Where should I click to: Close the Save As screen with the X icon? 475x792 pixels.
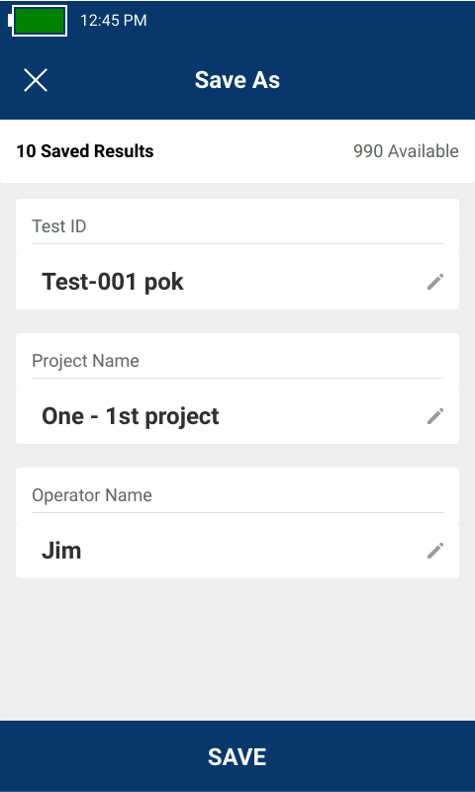(35, 80)
